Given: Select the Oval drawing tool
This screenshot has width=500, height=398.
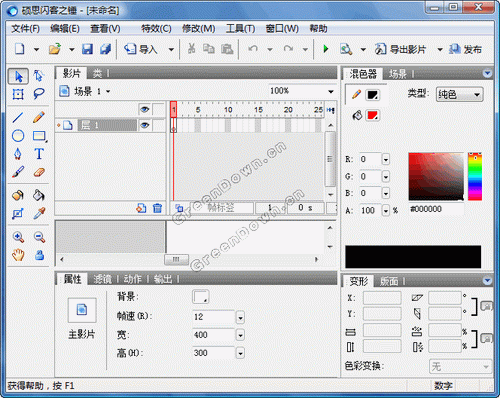Looking at the screenshot, I should pyautogui.click(x=18, y=136).
